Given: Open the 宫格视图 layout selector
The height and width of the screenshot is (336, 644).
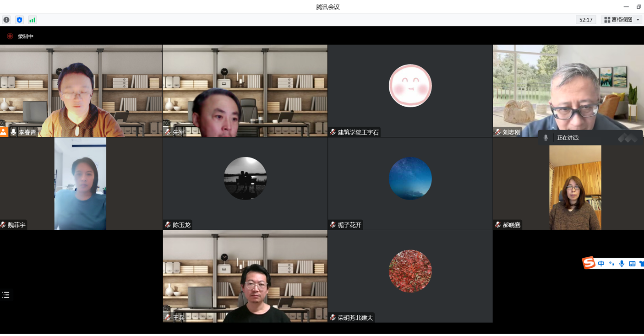Looking at the screenshot, I should pyautogui.click(x=618, y=20).
